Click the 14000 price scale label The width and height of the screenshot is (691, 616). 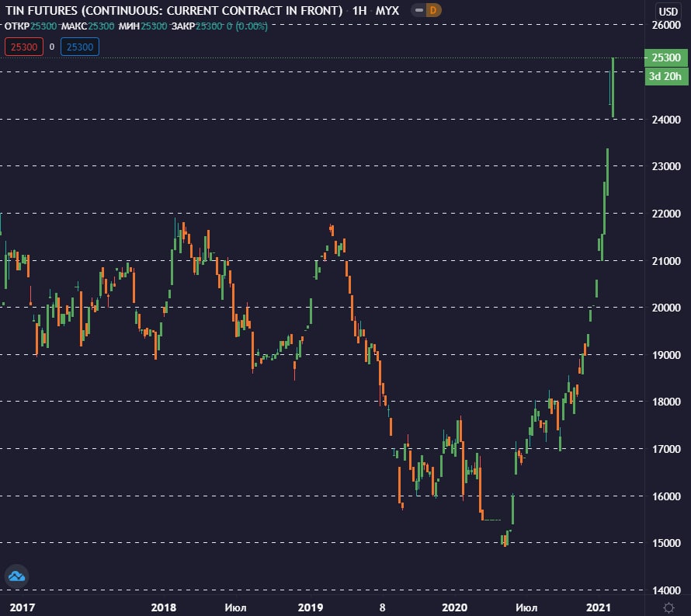click(666, 590)
